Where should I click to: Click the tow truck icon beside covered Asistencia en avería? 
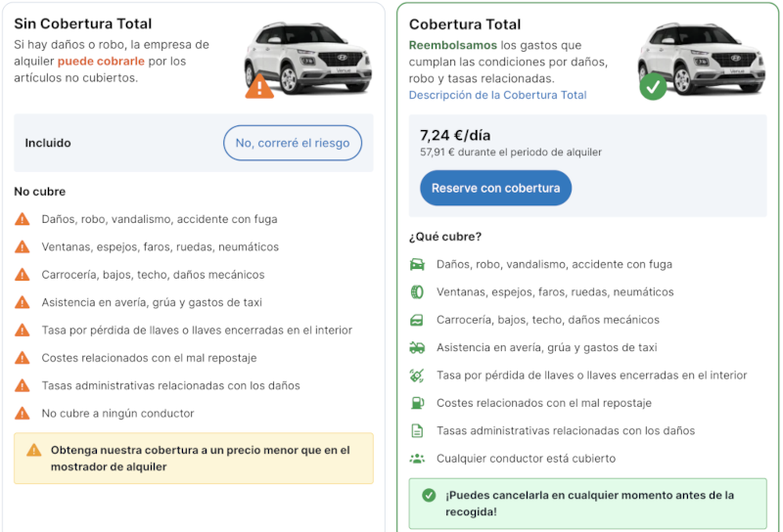tap(417, 347)
